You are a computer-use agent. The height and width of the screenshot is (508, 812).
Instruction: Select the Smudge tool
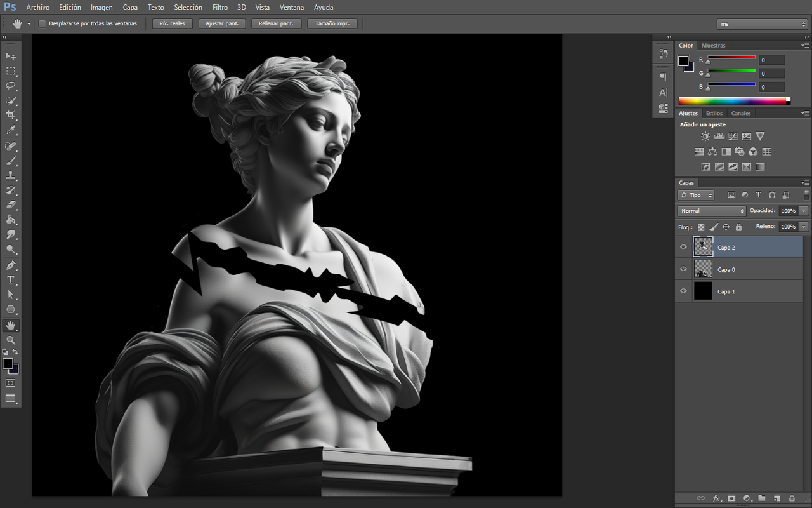pyautogui.click(x=11, y=234)
